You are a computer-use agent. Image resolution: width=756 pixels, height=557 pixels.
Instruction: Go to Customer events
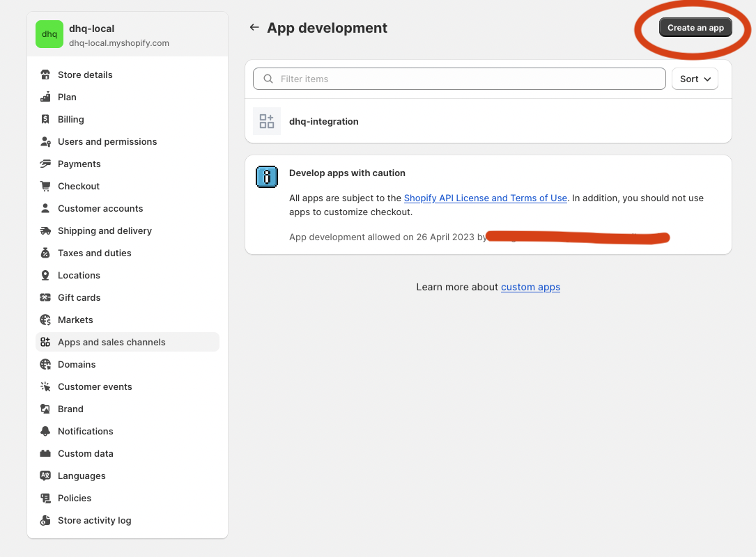(x=128, y=386)
